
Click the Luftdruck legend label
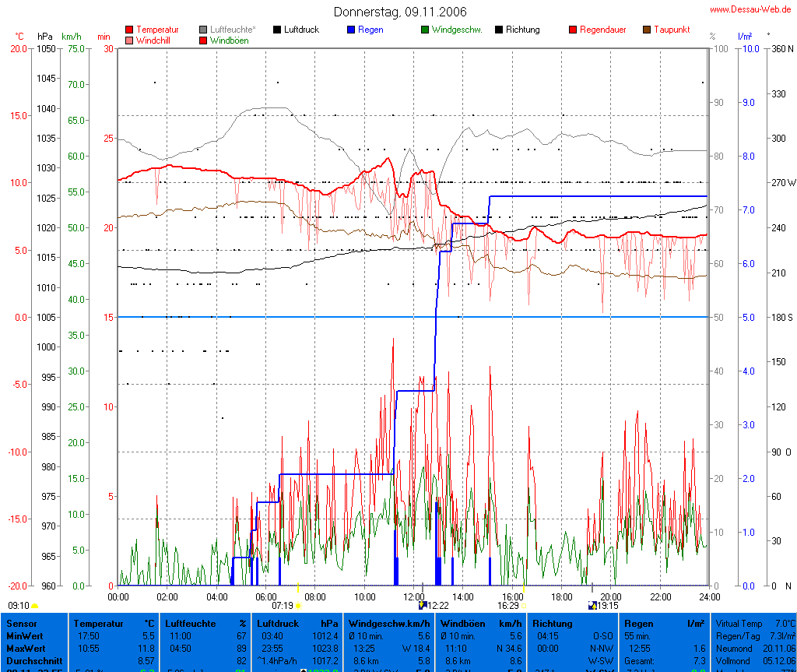coord(301,30)
